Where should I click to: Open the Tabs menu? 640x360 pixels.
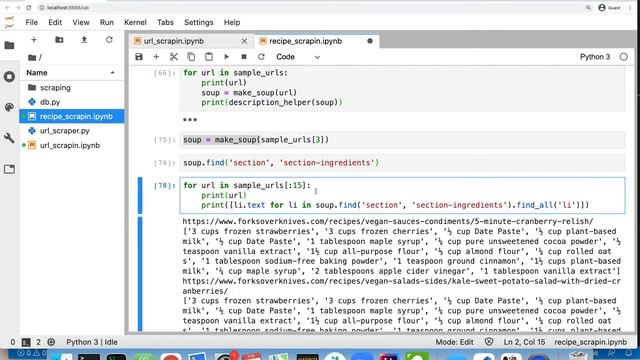pos(165,22)
